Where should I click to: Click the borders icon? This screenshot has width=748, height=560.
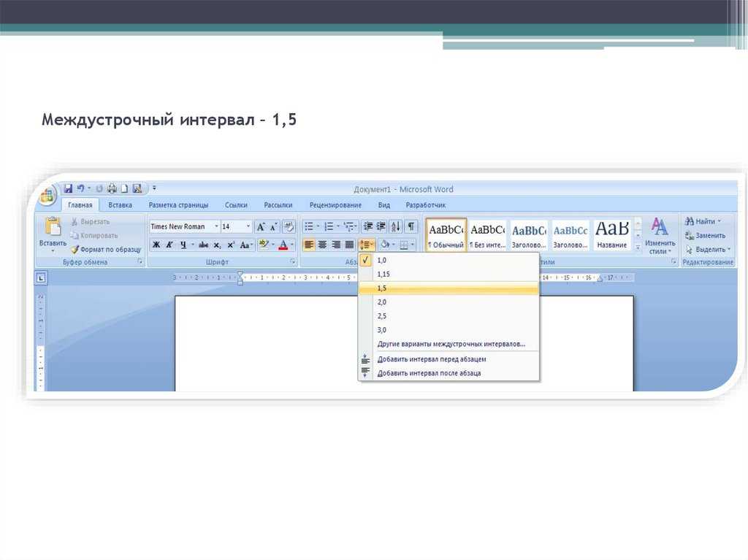tap(404, 245)
